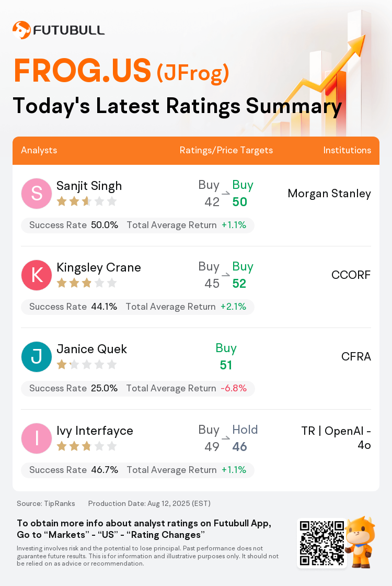Open the Analysts column header
392x586 pixels.
[39, 150]
